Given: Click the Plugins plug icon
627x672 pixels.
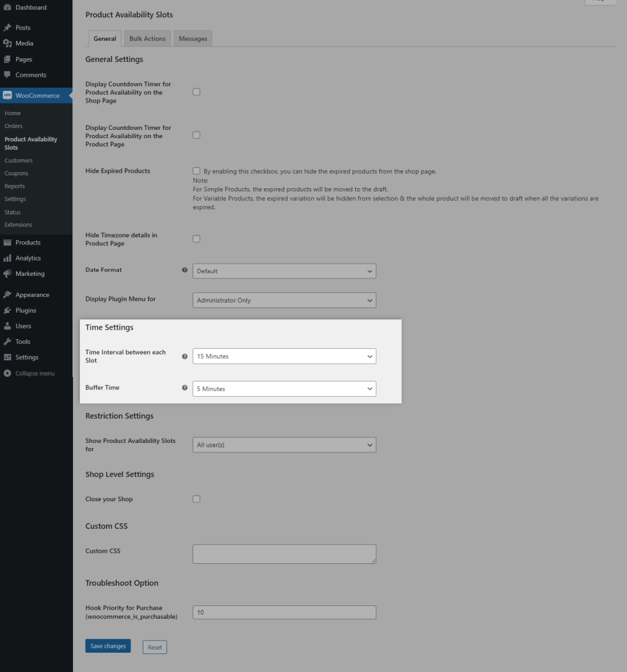Looking at the screenshot, I should point(7,310).
